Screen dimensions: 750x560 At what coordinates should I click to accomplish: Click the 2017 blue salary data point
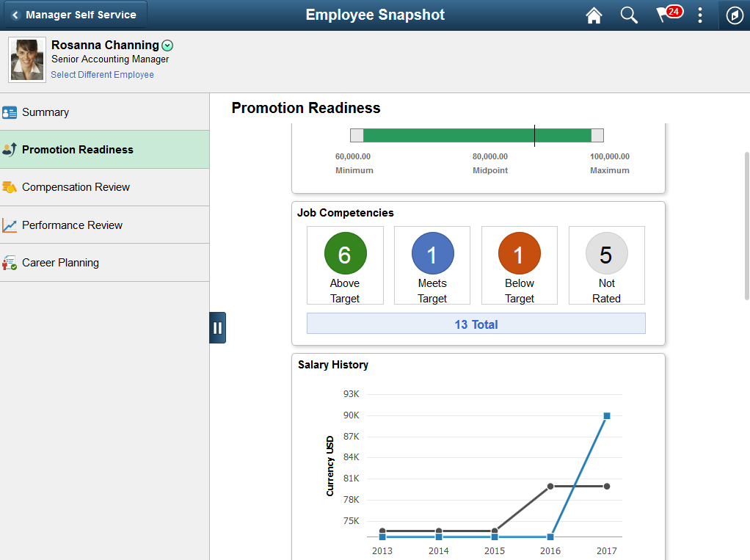[x=606, y=415]
